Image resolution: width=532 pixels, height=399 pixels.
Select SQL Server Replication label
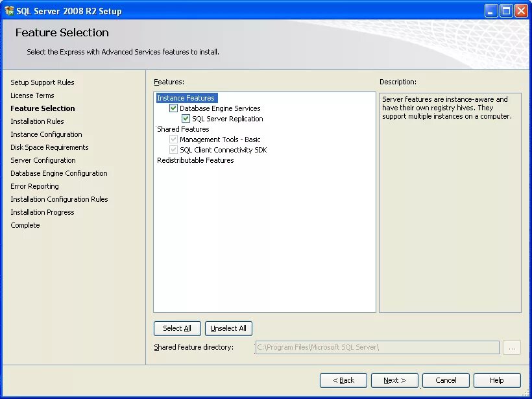pyautogui.click(x=228, y=119)
